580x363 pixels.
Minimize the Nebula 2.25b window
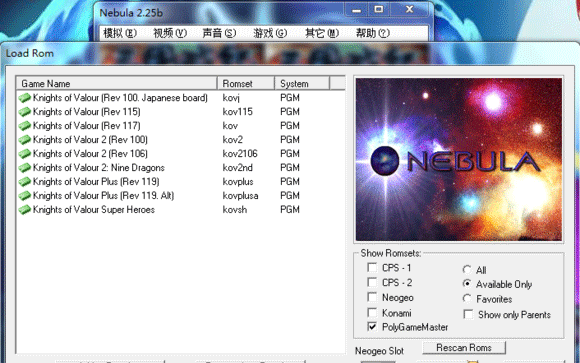click(357, 10)
